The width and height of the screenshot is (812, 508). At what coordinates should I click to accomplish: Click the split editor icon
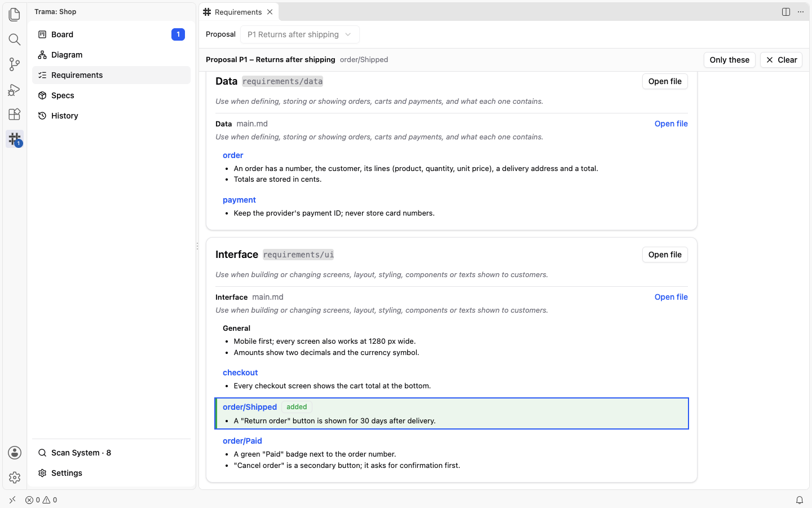[x=786, y=12]
